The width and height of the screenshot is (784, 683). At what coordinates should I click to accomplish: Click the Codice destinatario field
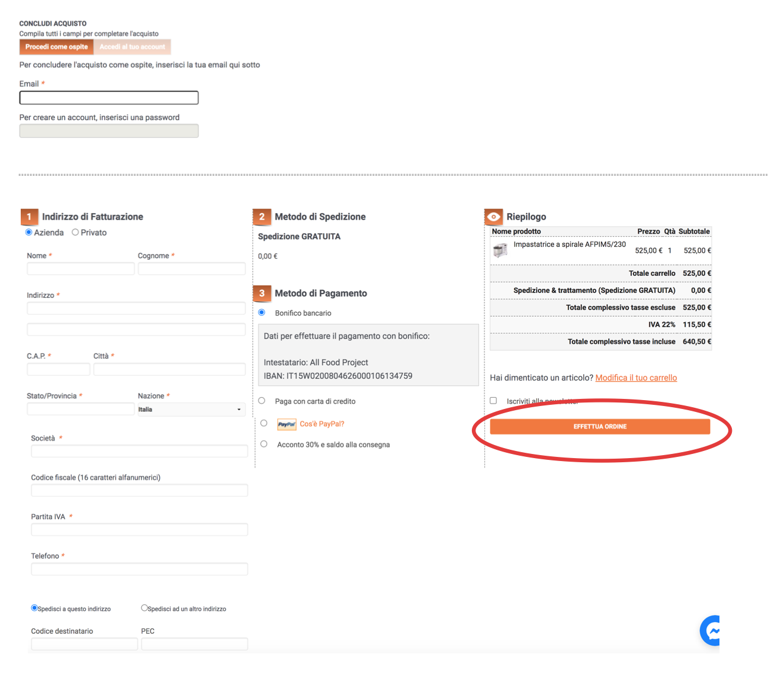tap(84, 644)
